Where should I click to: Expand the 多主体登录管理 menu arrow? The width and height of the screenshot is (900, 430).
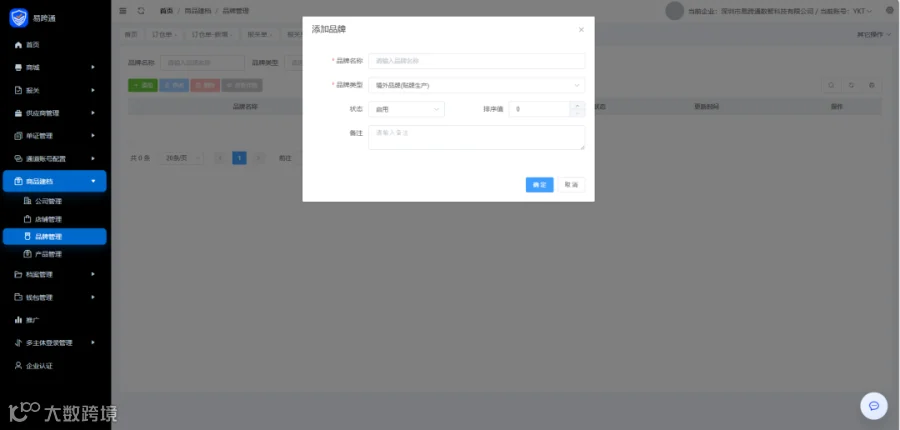(93, 343)
